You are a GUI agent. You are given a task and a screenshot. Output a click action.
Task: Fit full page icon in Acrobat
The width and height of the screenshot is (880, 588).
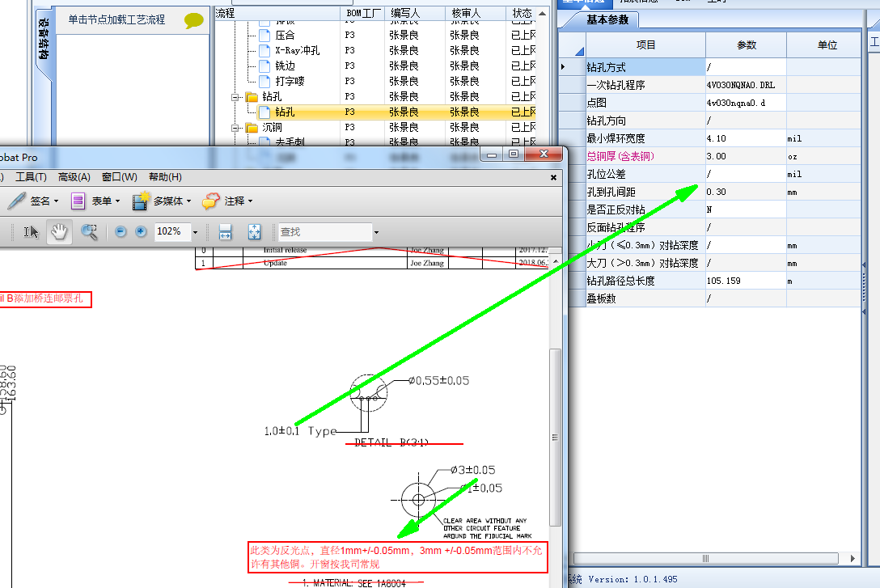pos(254,231)
